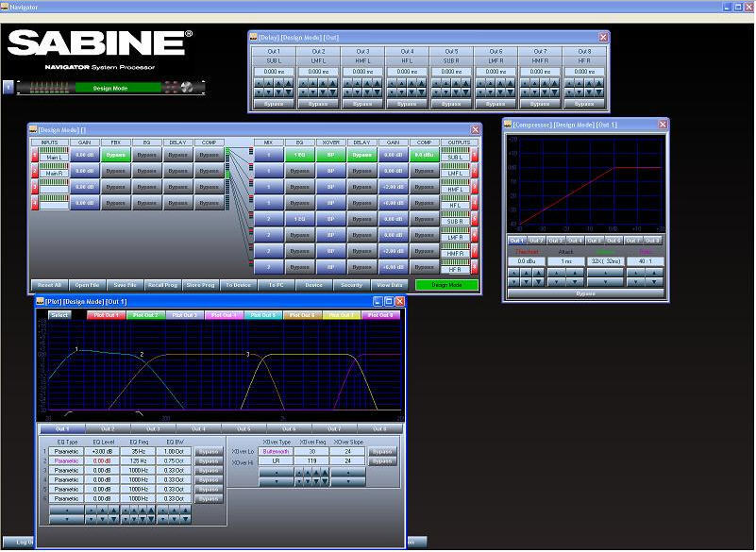This screenshot has width=756, height=552.
Task: Open the MIX selector in the SUB L row
Action: pyautogui.click(x=269, y=155)
